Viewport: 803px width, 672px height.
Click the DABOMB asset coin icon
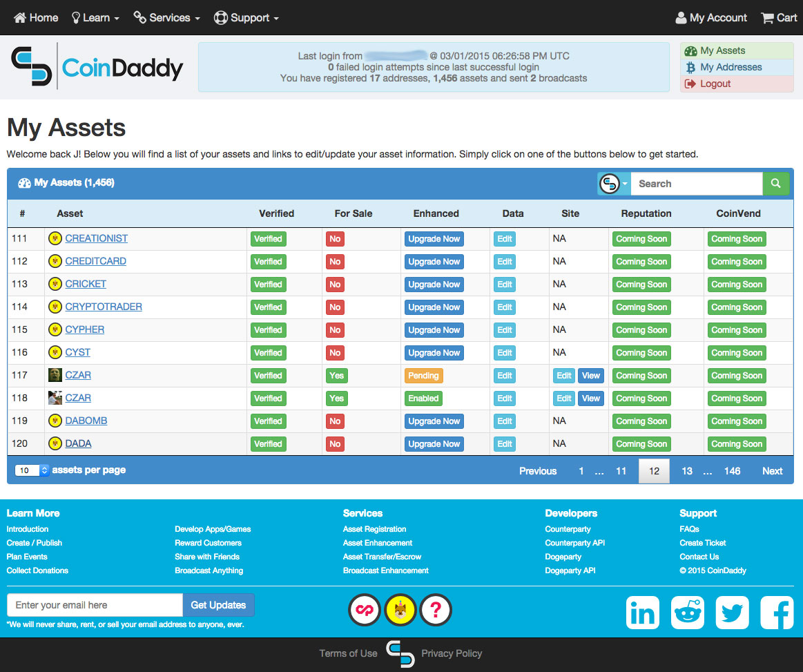coord(55,421)
